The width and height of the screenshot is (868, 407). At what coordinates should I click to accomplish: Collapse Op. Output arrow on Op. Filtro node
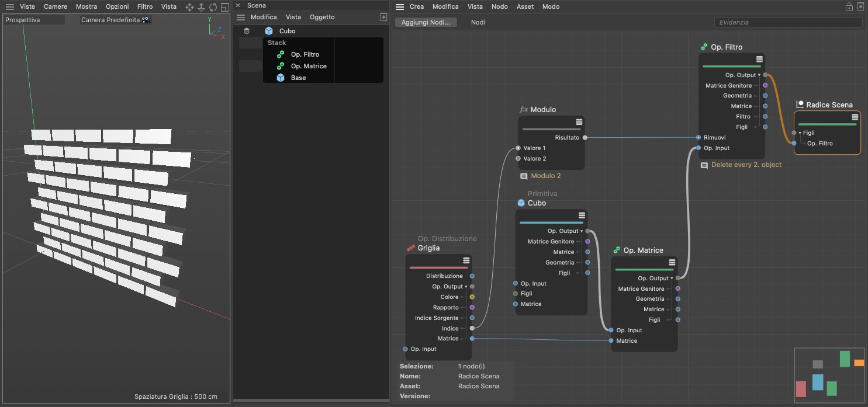[x=759, y=75]
